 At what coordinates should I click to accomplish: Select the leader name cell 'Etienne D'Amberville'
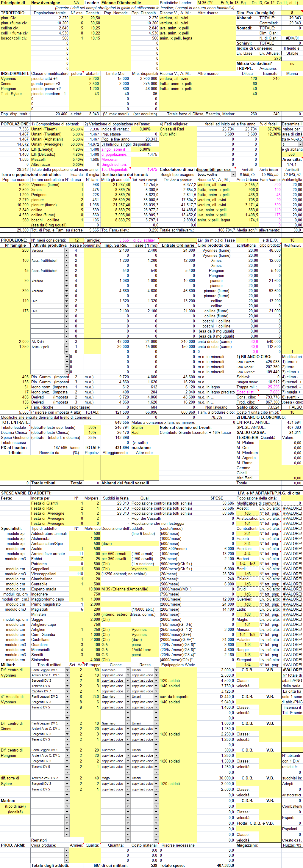coord(129,3)
